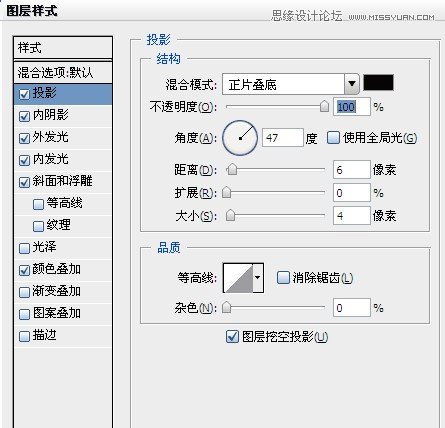Viewport: 445px width, 428px height.
Task: Select the 内发光 inner glow row
Action: point(63,160)
